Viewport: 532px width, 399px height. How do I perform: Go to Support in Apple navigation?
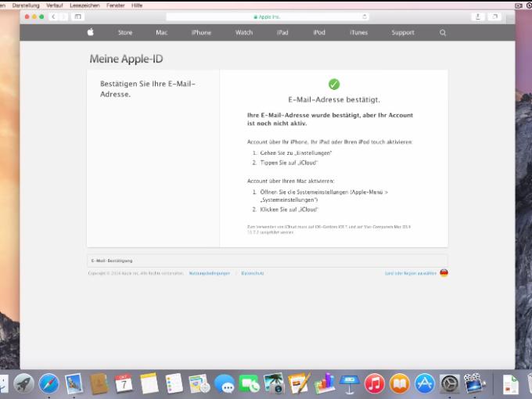coord(403,33)
